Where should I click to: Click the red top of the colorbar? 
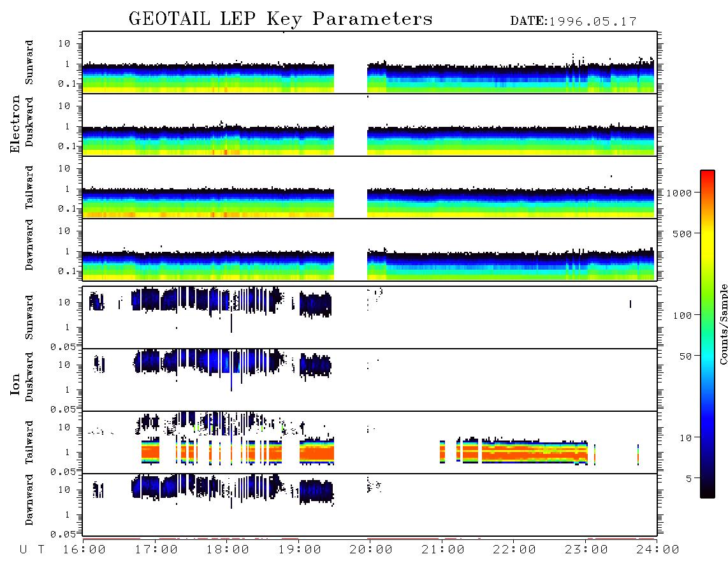pyautogui.click(x=708, y=175)
